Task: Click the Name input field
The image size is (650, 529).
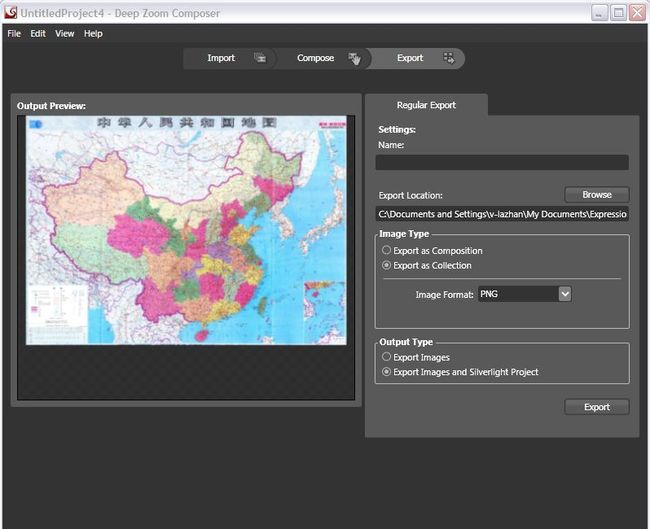Action: pos(502,163)
